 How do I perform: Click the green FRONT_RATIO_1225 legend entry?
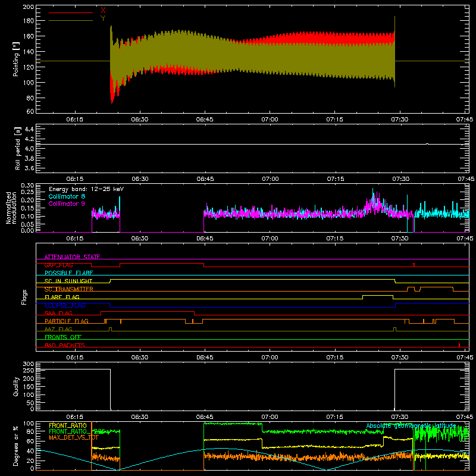pyautogui.click(x=77, y=431)
